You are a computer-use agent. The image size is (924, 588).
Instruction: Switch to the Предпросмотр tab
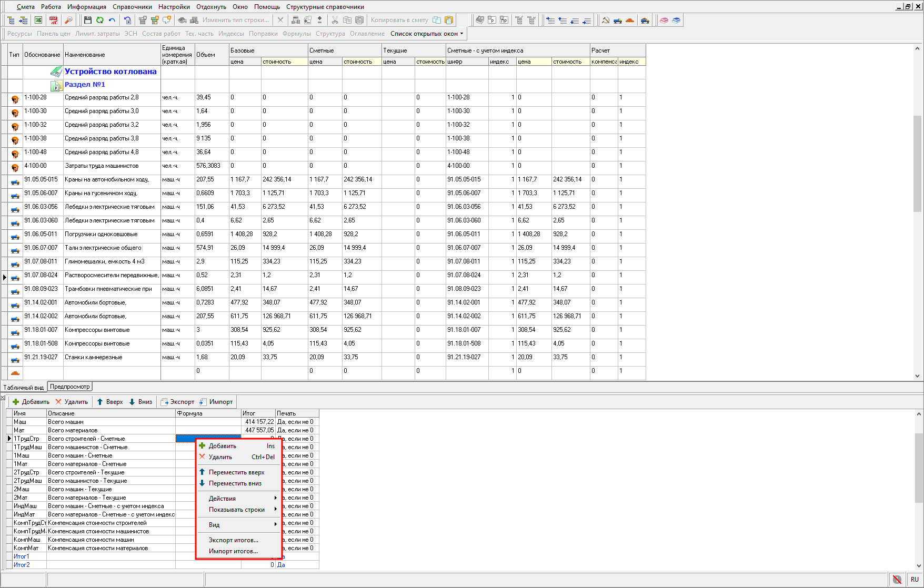(70, 387)
